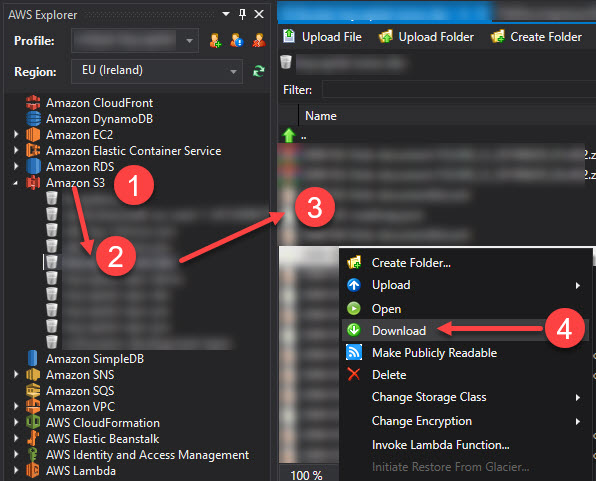Click the Amazon SimpleDB icon
This screenshot has width=596, height=481.
(33, 359)
